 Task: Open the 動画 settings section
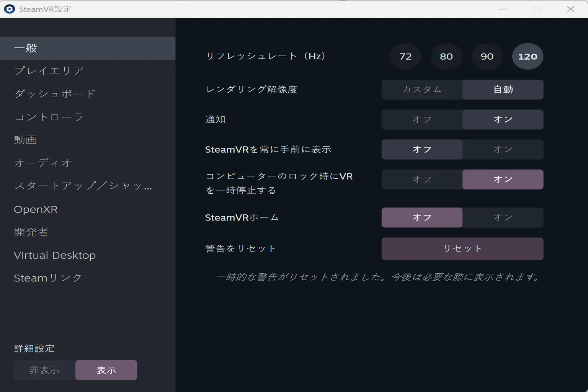coord(25,140)
